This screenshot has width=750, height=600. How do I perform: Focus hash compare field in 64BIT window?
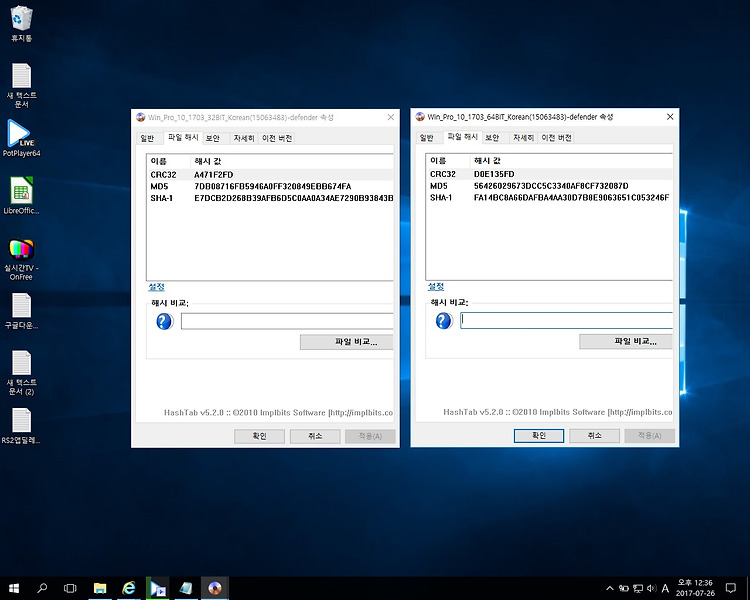pos(566,321)
